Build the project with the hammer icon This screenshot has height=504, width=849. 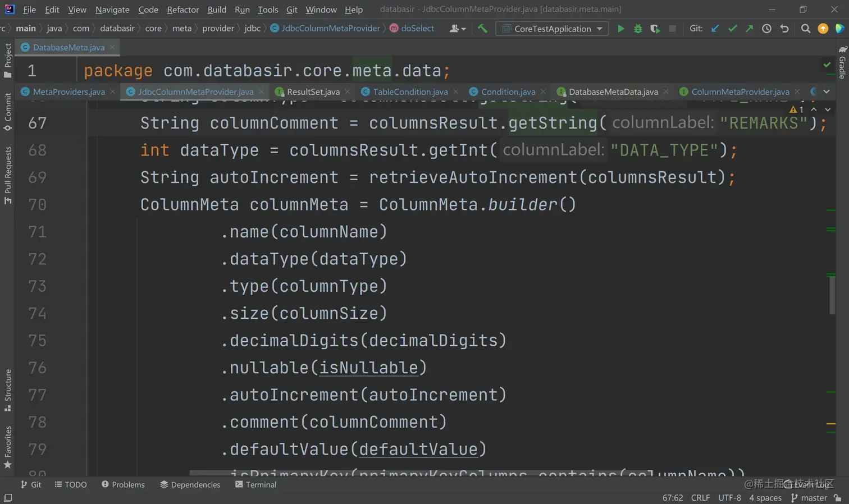point(482,29)
